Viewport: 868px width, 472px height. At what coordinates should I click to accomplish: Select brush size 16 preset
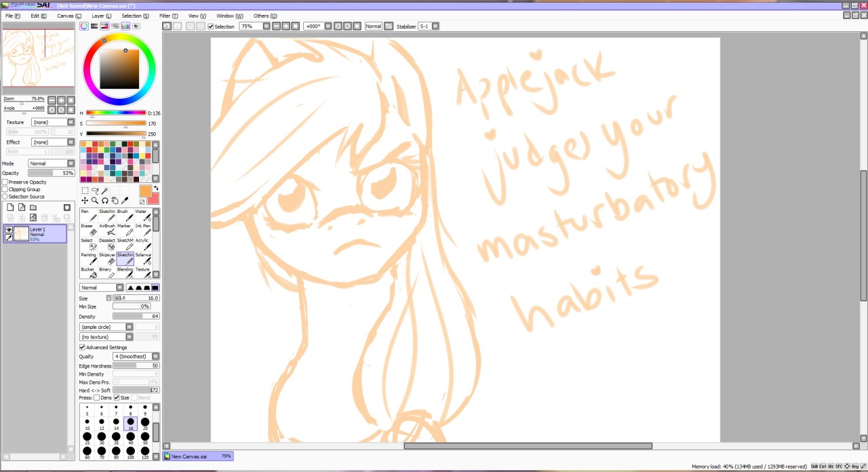click(x=130, y=424)
